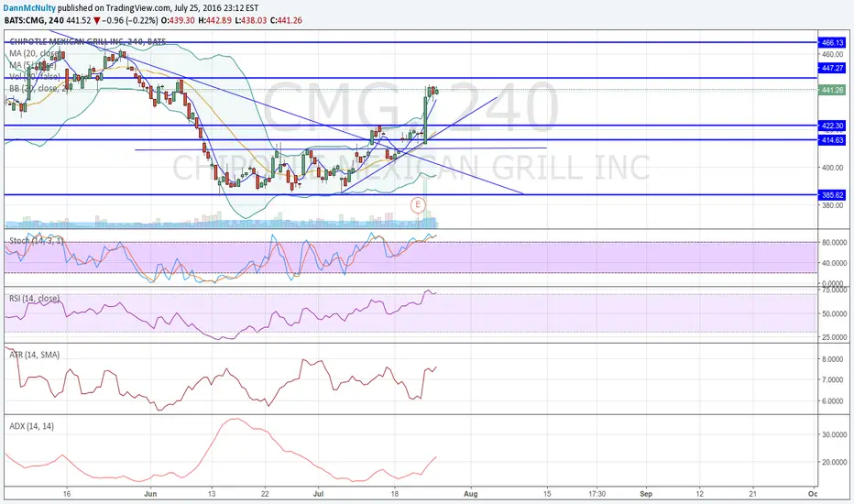Click the low value 'L:438.03'
854x504 pixels.
251,20
